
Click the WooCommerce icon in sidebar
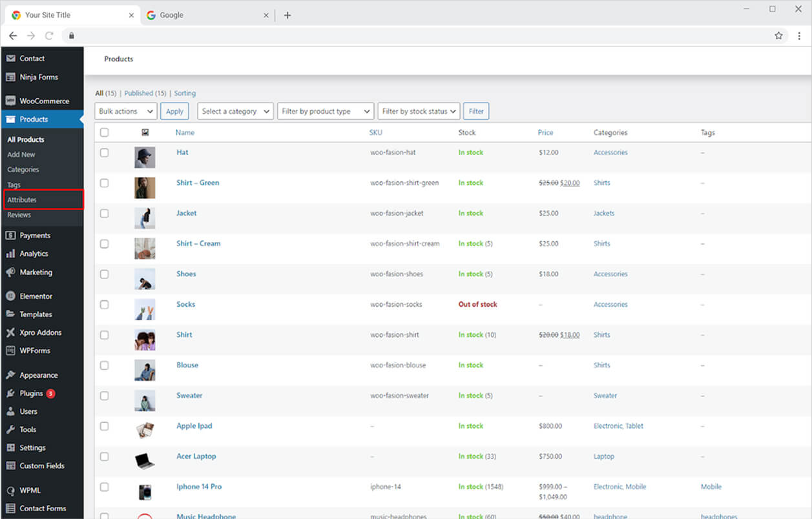10,101
